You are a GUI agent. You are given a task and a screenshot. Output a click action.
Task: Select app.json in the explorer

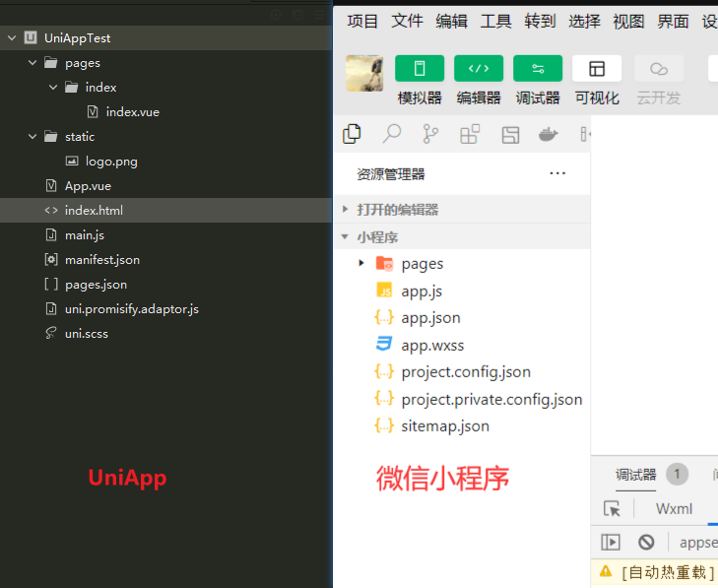[x=430, y=318]
